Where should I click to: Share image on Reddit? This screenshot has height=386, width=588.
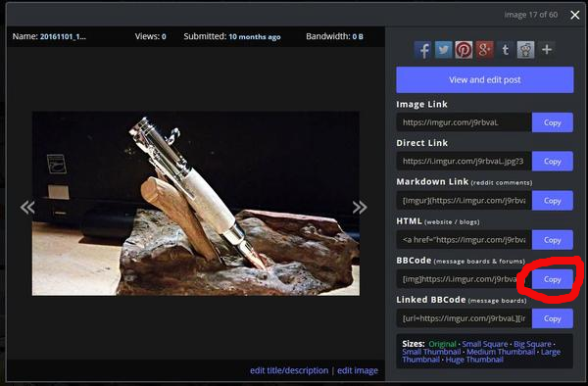(x=525, y=50)
